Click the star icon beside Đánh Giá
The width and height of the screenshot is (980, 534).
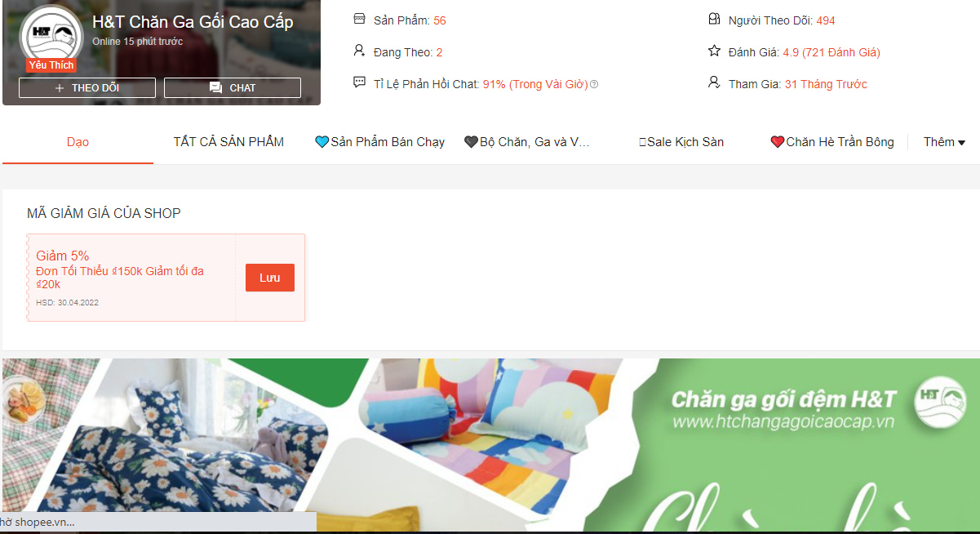714,51
